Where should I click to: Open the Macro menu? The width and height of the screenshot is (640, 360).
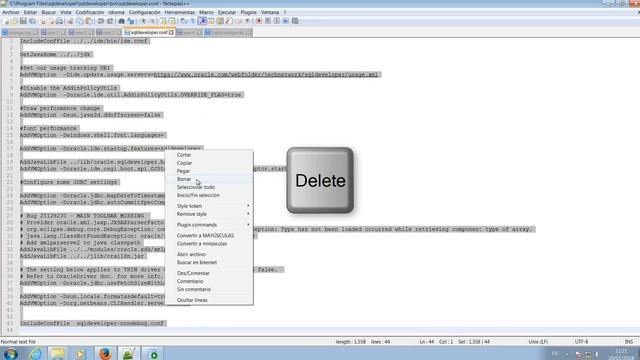click(206, 12)
